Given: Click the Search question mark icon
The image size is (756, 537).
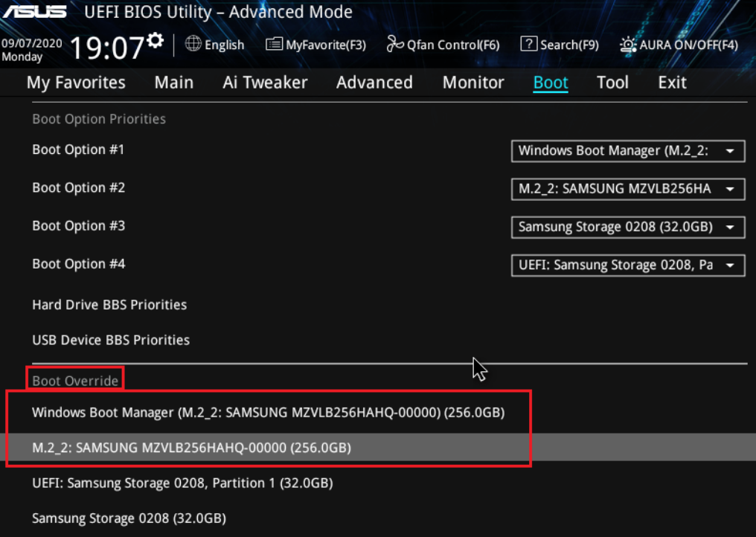Looking at the screenshot, I should pyautogui.click(x=528, y=45).
